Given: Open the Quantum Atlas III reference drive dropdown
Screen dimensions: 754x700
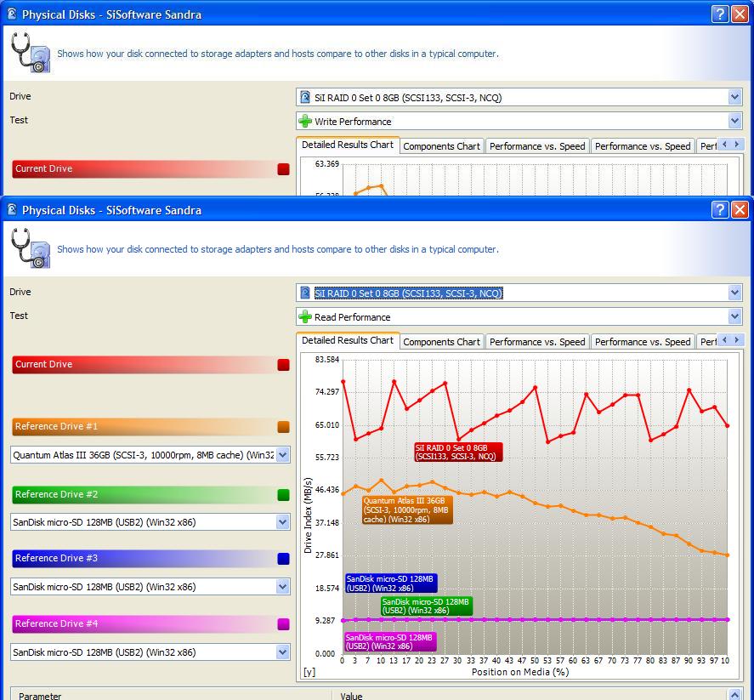Looking at the screenshot, I should coord(283,455).
